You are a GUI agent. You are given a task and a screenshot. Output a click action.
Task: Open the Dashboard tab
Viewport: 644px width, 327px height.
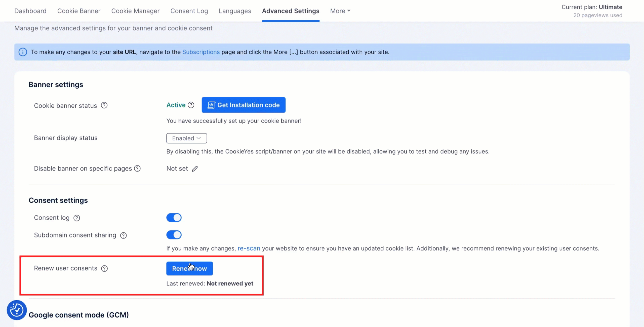click(30, 11)
